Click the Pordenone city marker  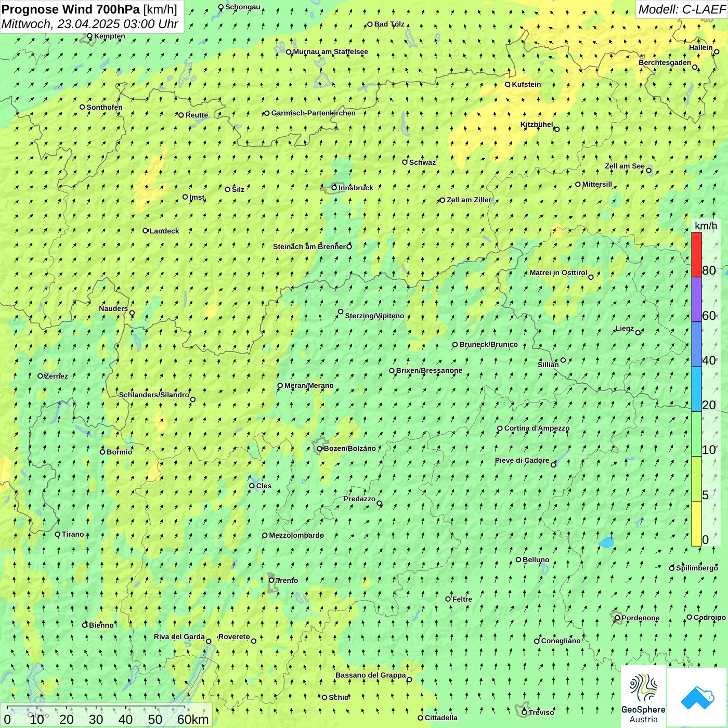tap(618, 618)
